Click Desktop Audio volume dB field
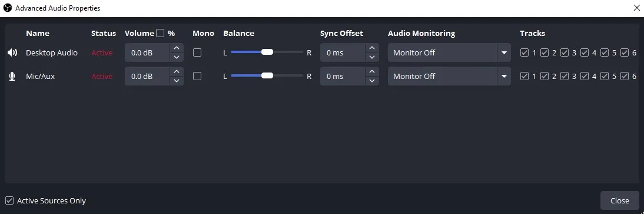 coord(147,52)
